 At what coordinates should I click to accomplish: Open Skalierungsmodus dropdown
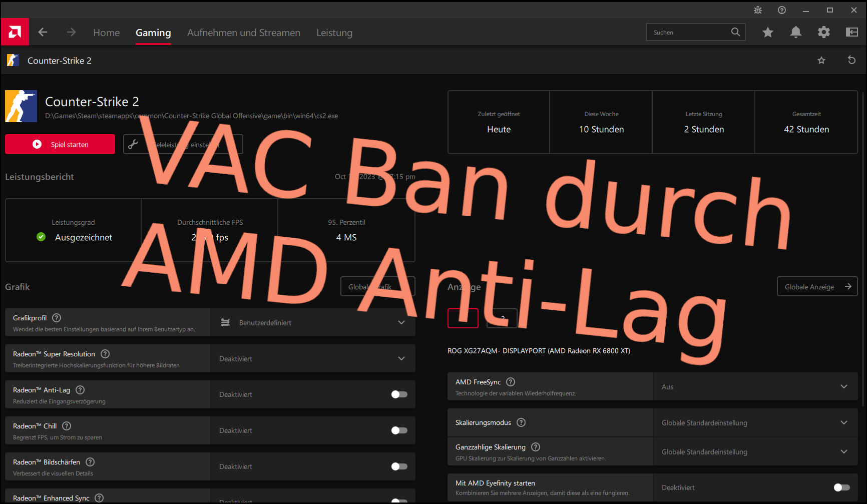(x=755, y=422)
